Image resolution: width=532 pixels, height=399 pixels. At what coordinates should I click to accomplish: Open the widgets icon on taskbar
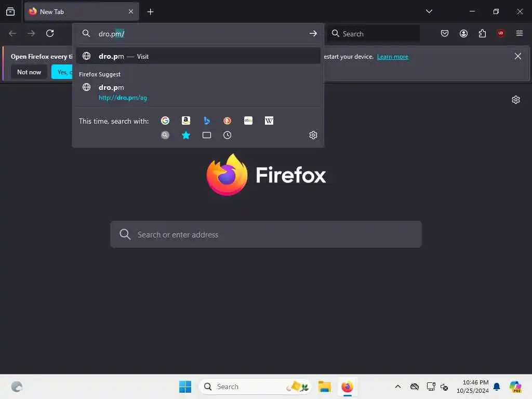[x=17, y=387]
